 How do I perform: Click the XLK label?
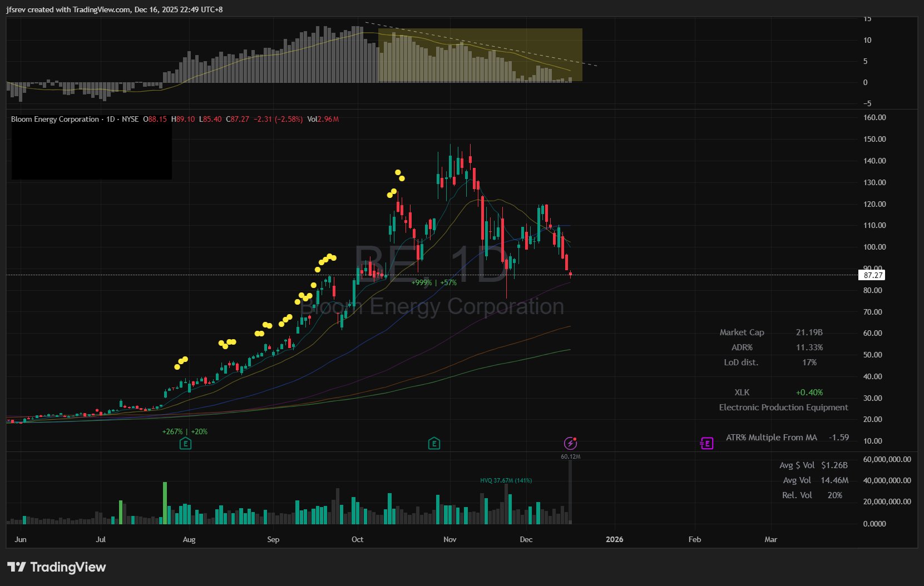[x=742, y=393]
